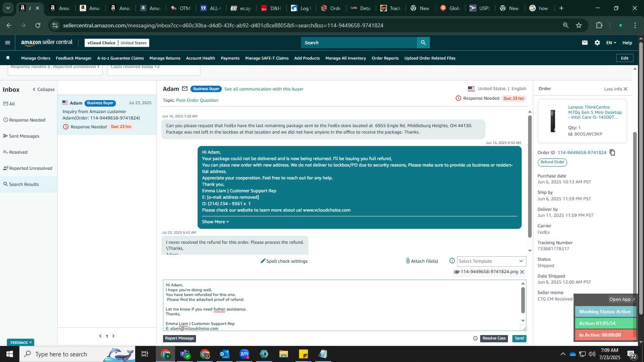Click inside the reply message text area

[342, 305]
